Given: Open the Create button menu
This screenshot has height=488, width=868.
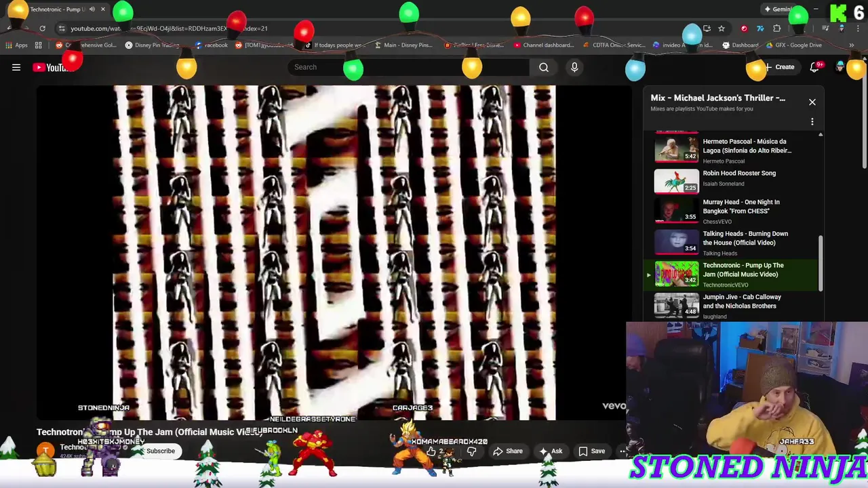Looking at the screenshot, I should pos(779,67).
